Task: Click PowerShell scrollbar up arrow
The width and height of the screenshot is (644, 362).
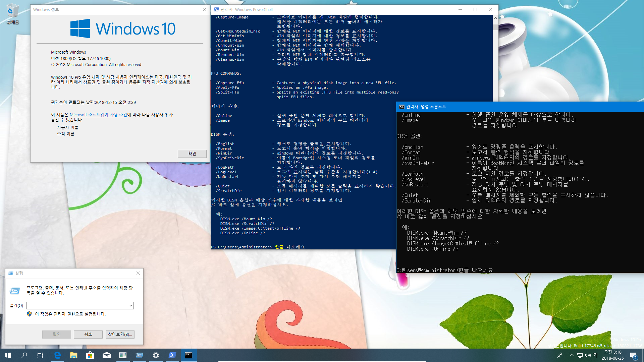Action: pos(495,17)
